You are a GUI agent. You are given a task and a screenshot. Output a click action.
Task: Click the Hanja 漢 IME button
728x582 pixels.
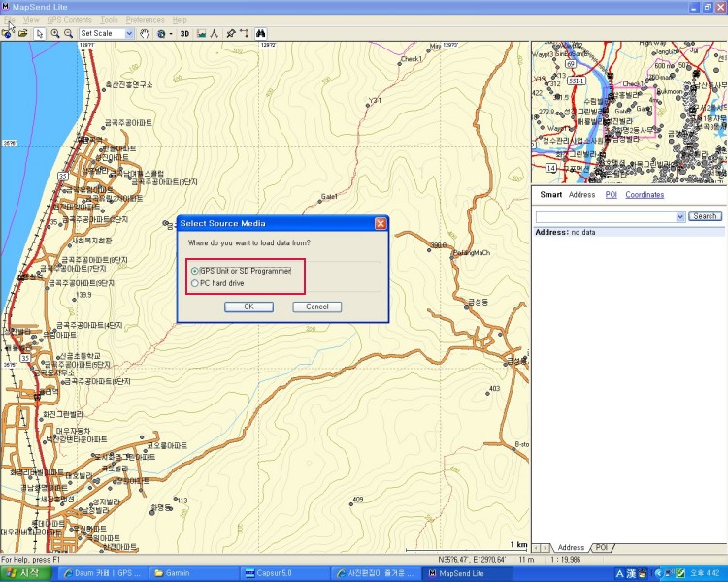(632, 574)
